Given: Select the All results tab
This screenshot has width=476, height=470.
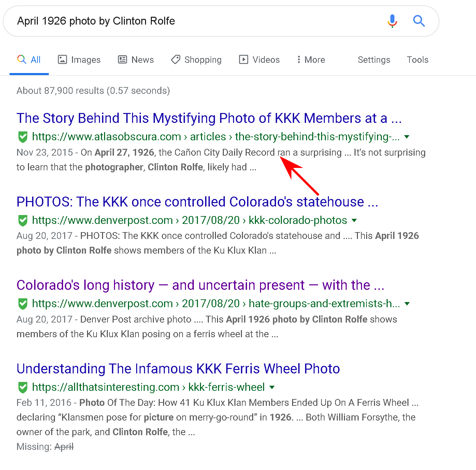Looking at the screenshot, I should 29,60.
